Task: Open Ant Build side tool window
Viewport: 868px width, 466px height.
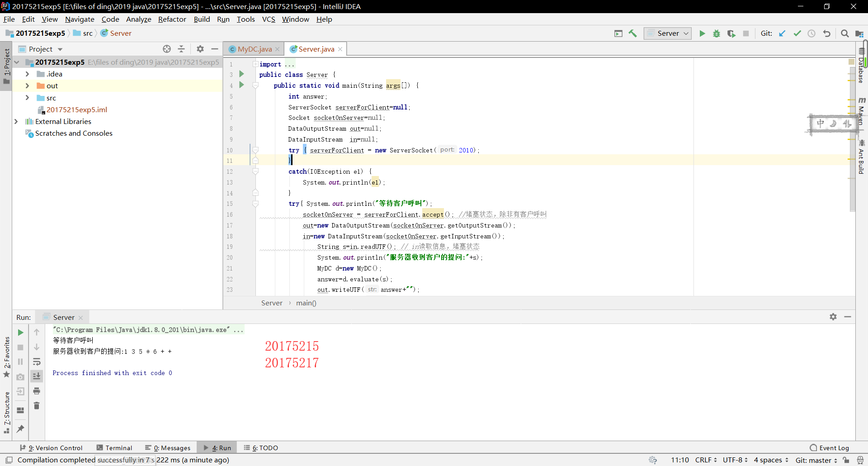Action: point(862,157)
